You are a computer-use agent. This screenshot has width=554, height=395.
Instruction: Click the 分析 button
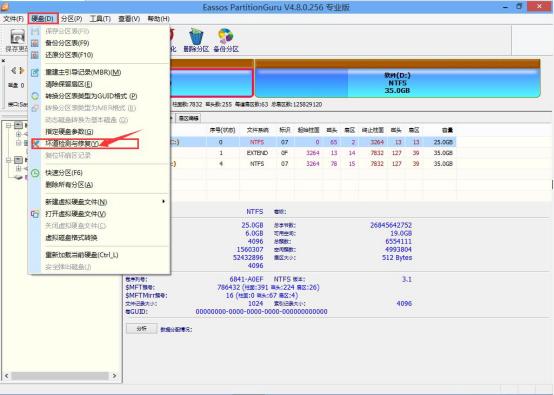142,329
